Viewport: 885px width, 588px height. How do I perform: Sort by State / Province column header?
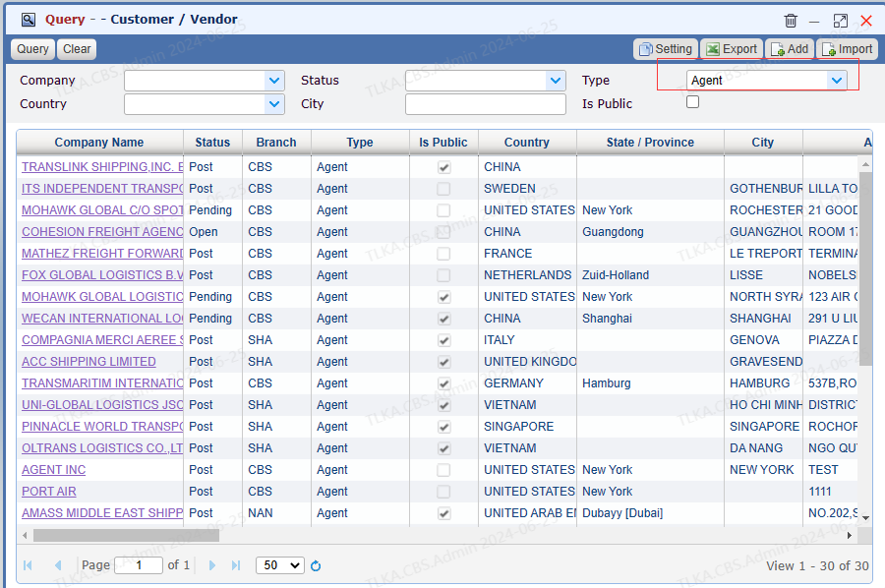pos(650,143)
